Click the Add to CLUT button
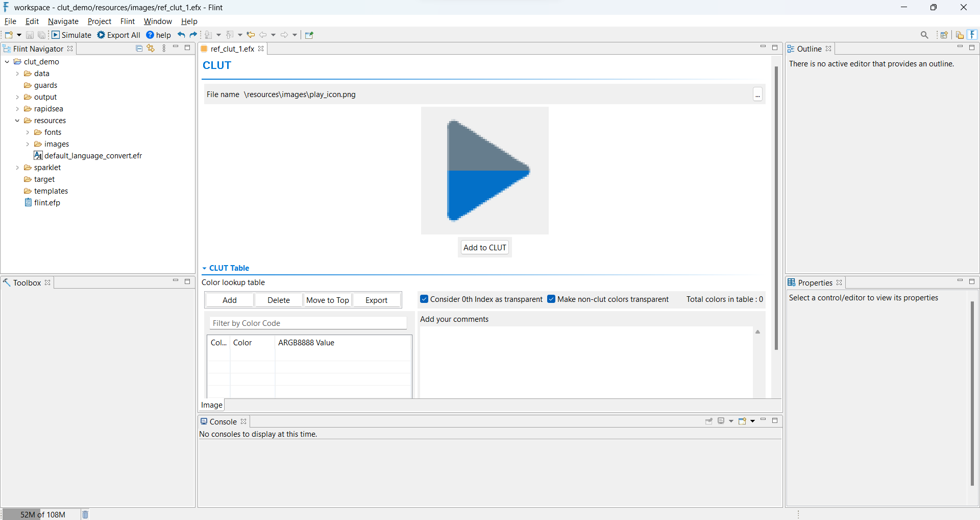Image resolution: width=980 pixels, height=520 pixels. pyautogui.click(x=484, y=248)
